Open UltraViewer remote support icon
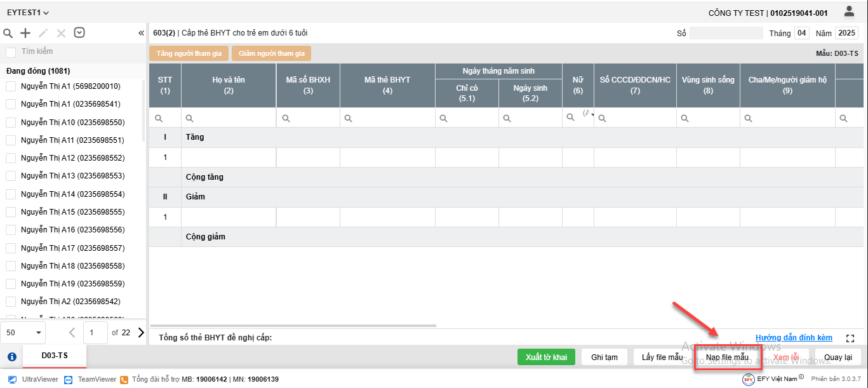The image size is (868, 388). [x=12, y=379]
